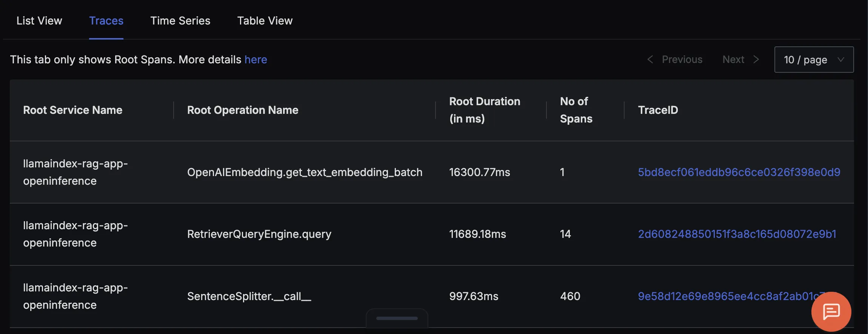Select the OpenAIEmbedding.get_text_embedding_batch row

point(432,172)
